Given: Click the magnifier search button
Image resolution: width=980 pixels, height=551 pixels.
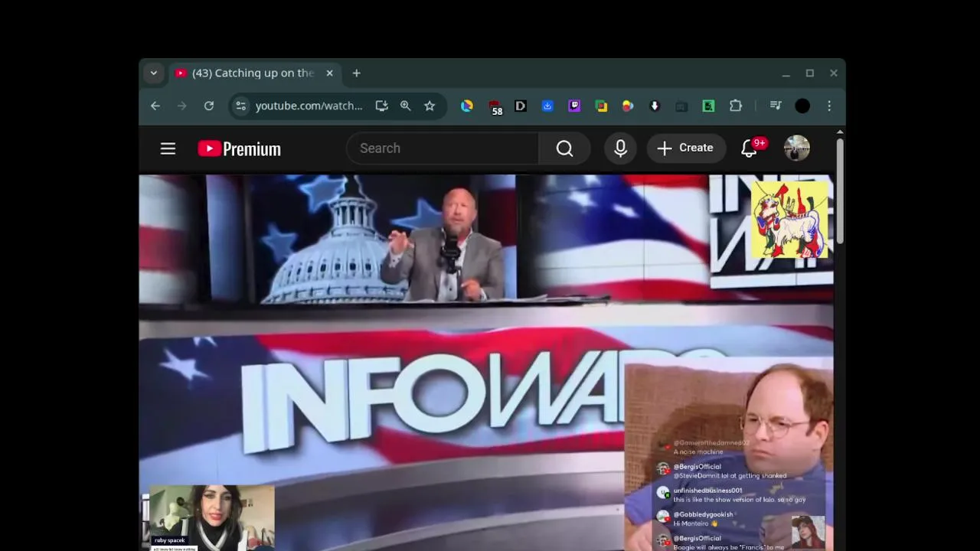Looking at the screenshot, I should tap(565, 148).
